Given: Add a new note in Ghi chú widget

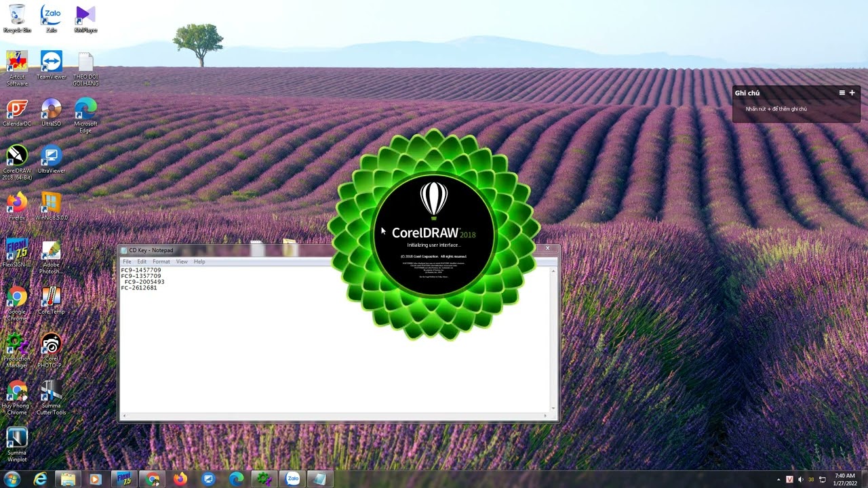Looking at the screenshot, I should [x=852, y=93].
